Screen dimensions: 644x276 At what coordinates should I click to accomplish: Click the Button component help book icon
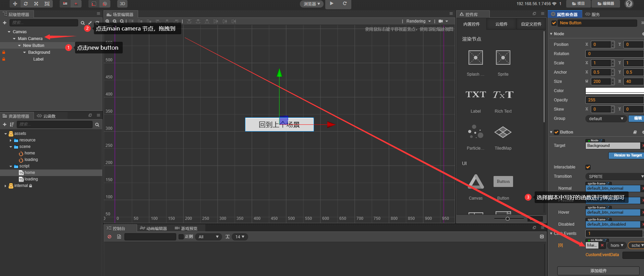pos(635,132)
